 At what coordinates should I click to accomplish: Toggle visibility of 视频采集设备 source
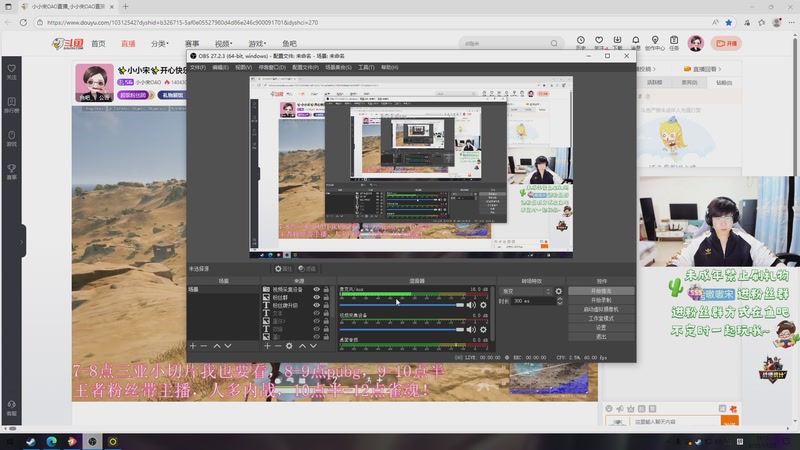(x=316, y=289)
